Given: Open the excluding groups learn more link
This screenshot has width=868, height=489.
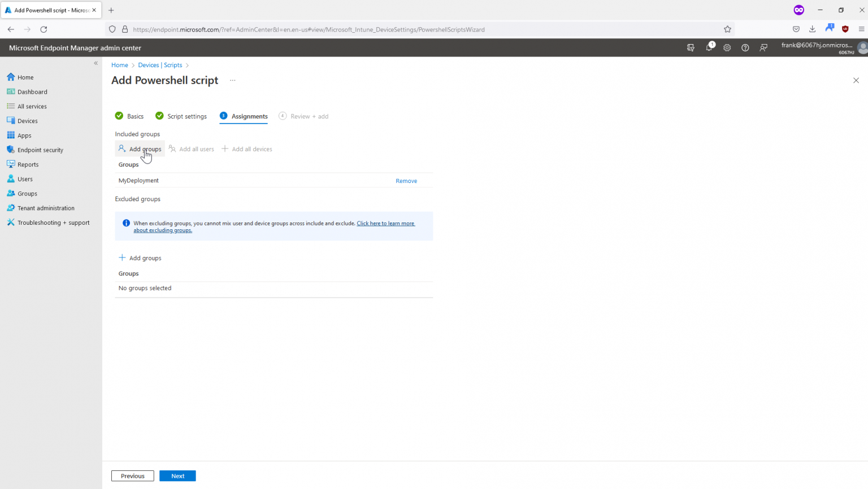Looking at the screenshot, I should 385,223.
